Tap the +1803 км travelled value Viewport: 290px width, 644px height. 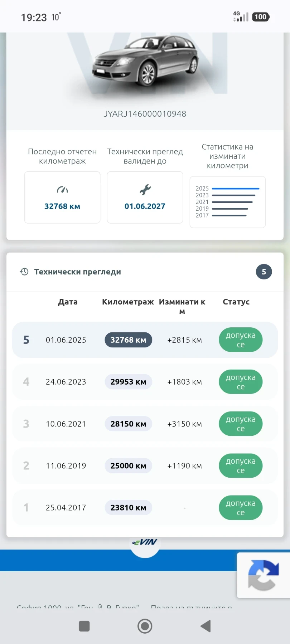coord(185,382)
